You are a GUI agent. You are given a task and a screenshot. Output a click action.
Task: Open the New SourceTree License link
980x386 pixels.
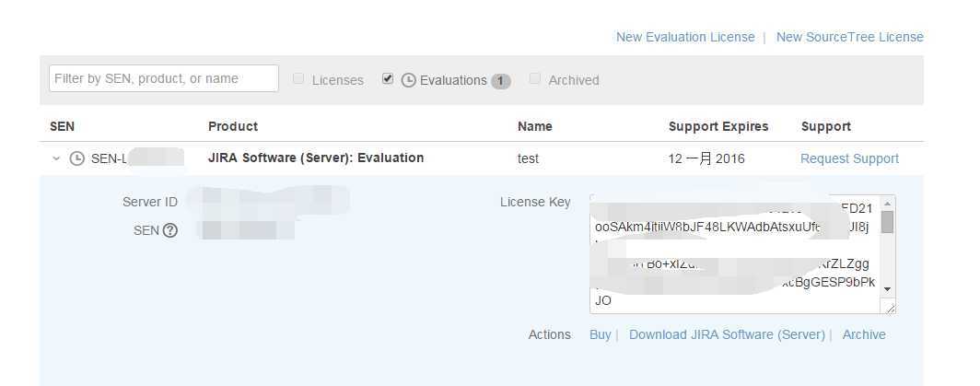(849, 37)
